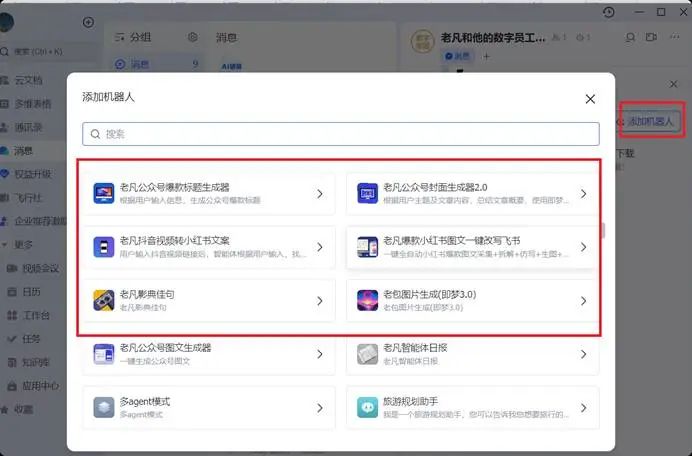Choose the 老包图片生成(即梦3.0) bot icon

coord(367,301)
